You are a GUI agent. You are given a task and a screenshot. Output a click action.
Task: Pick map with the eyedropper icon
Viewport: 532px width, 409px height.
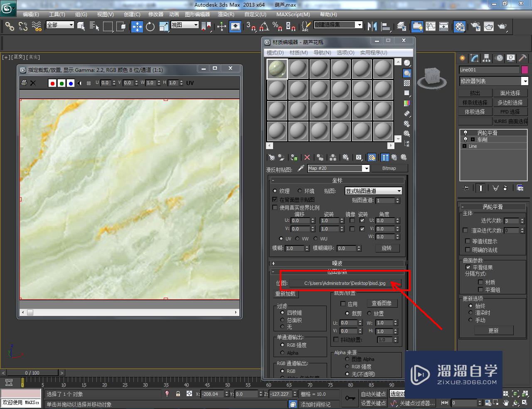click(300, 168)
